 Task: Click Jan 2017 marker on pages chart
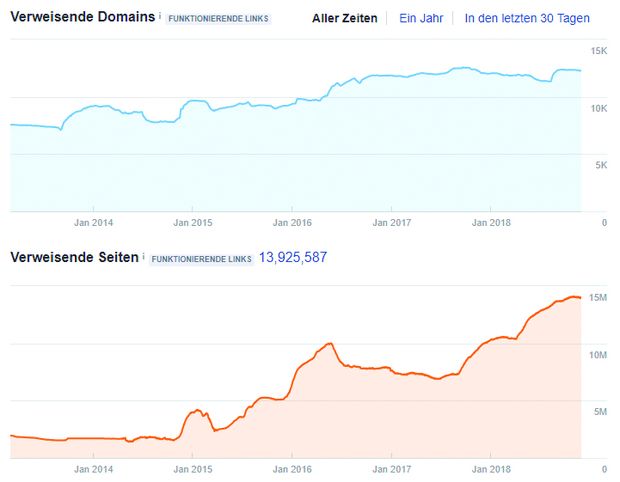coord(391,469)
